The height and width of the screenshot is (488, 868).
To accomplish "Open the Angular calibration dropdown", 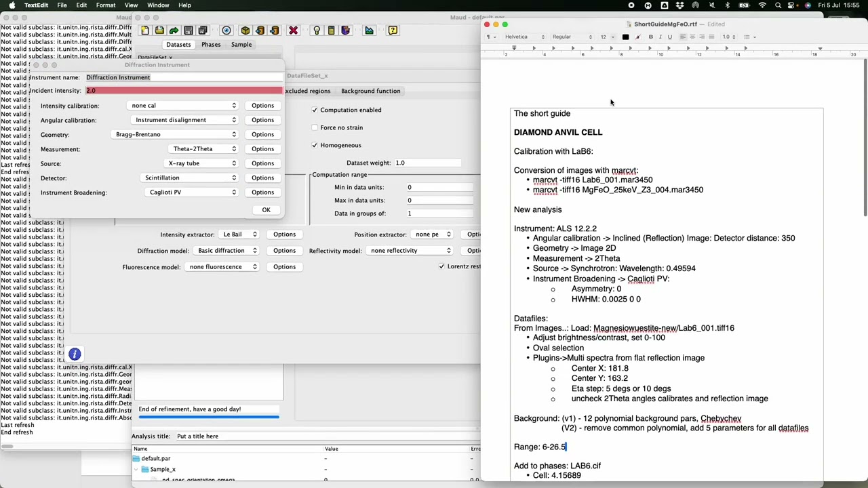I will pyautogui.click(x=183, y=120).
